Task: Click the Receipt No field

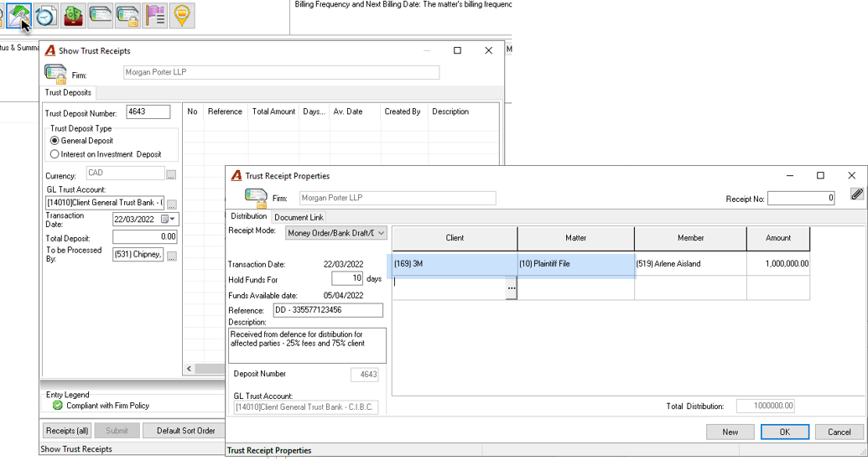Action: tap(801, 198)
